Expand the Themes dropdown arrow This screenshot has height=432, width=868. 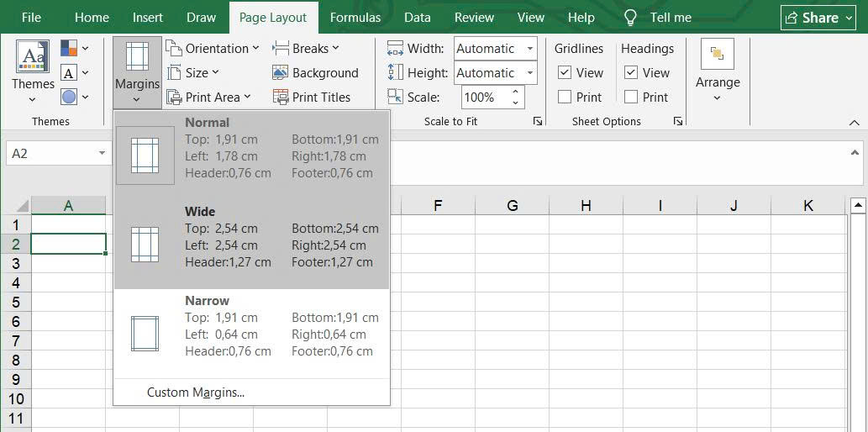(33, 100)
